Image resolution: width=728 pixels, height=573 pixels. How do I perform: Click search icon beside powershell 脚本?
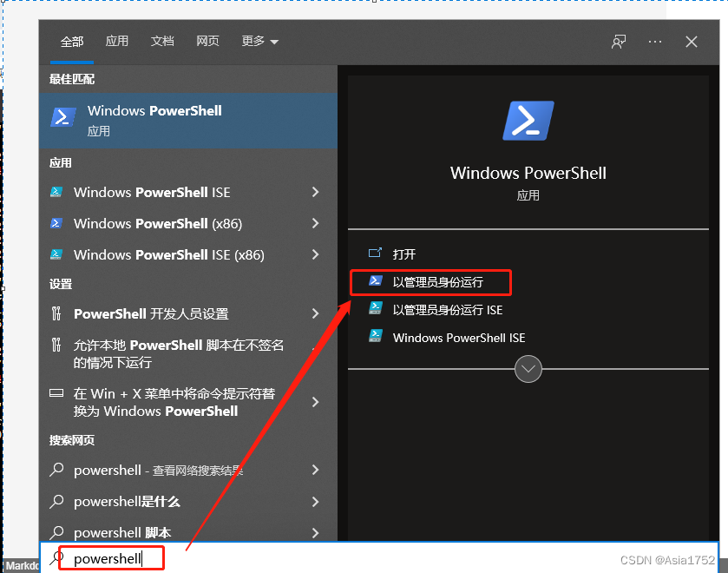[x=56, y=532]
